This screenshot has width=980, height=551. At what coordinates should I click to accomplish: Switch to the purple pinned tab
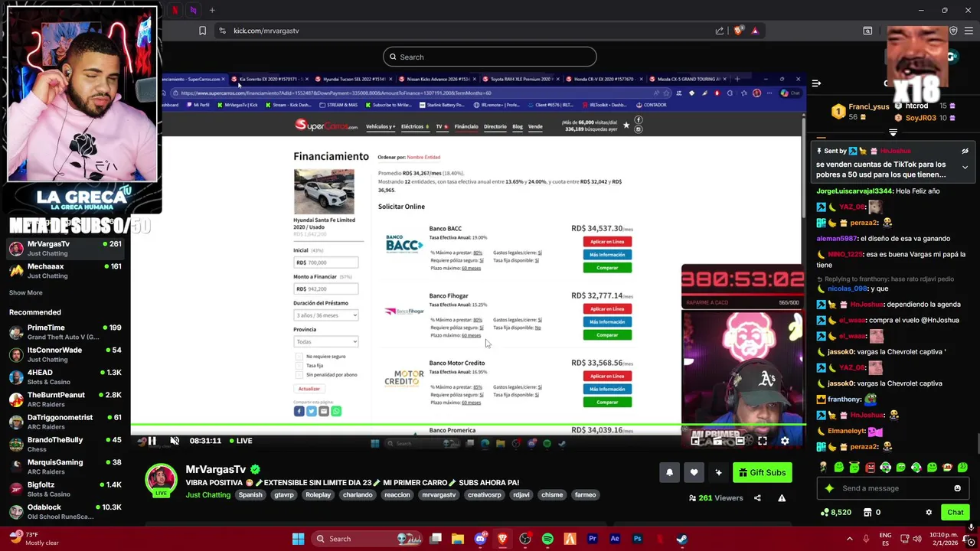click(193, 10)
